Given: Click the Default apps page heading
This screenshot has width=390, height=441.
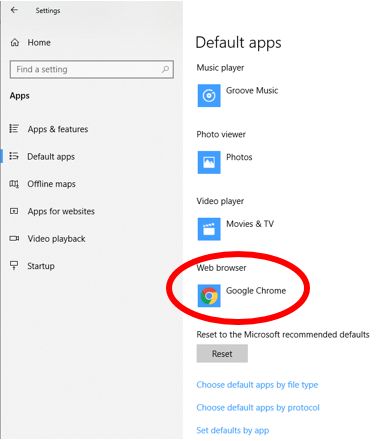Looking at the screenshot, I should click(238, 43).
